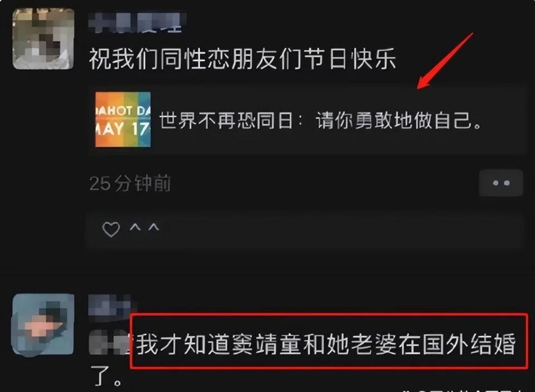Open the blurred username above the greeting post
This screenshot has width=535, height=392.
coord(135,22)
